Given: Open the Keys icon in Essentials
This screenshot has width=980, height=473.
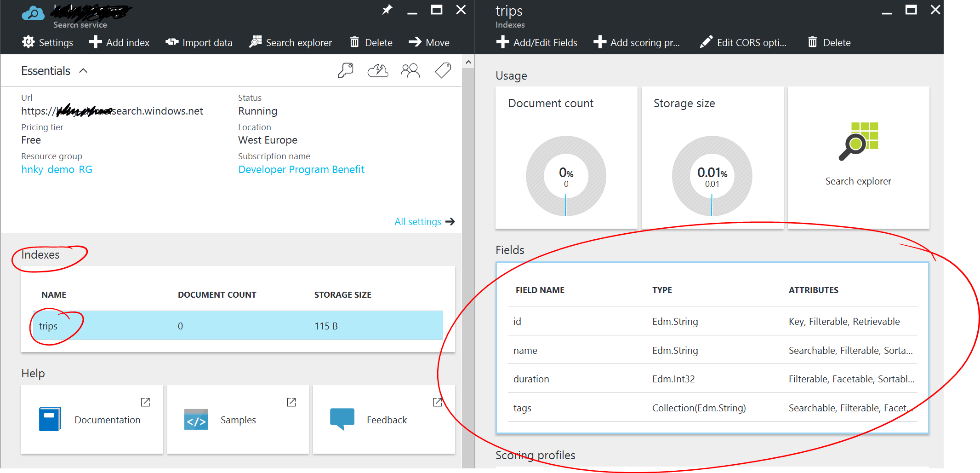Looking at the screenshot, I should point(345,70).
